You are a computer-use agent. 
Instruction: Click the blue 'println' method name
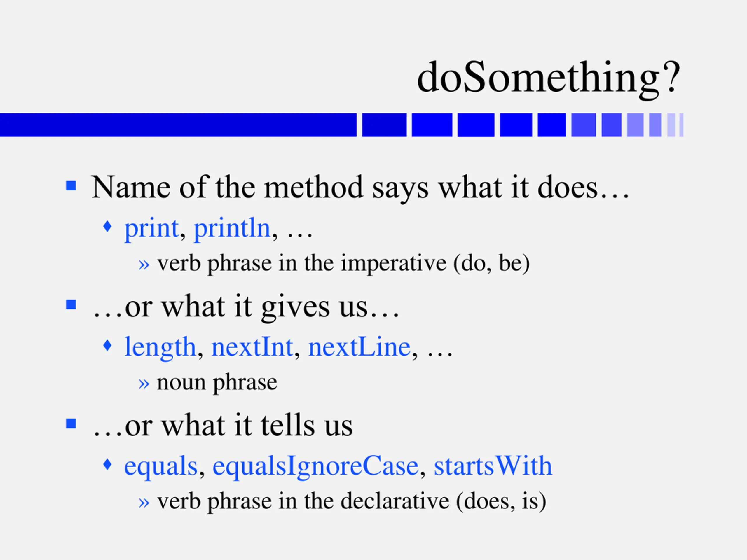click(232, 229)
